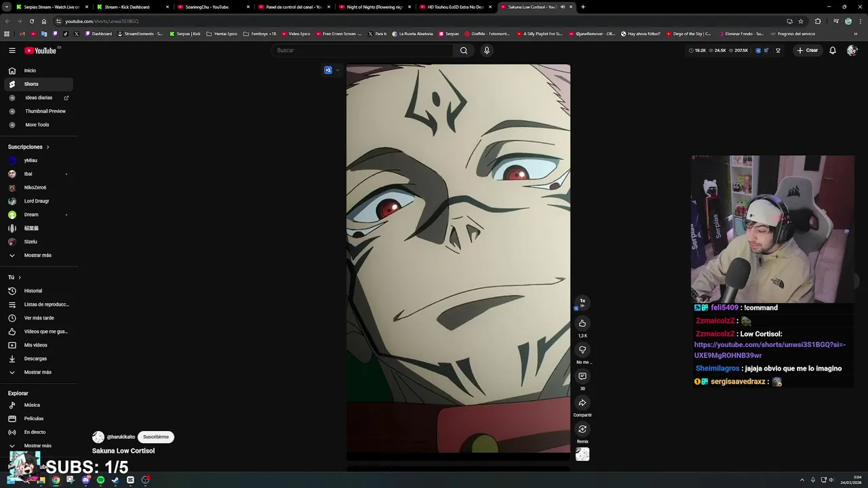Open Historial in the sidebar
The height and width of the screenshot is (488, 868).
pos(39,291)
